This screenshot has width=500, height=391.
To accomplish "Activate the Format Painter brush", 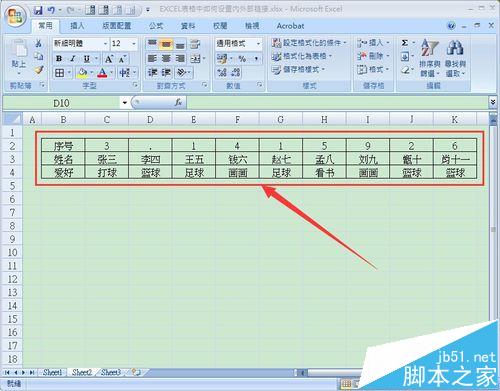I will 38,70.
